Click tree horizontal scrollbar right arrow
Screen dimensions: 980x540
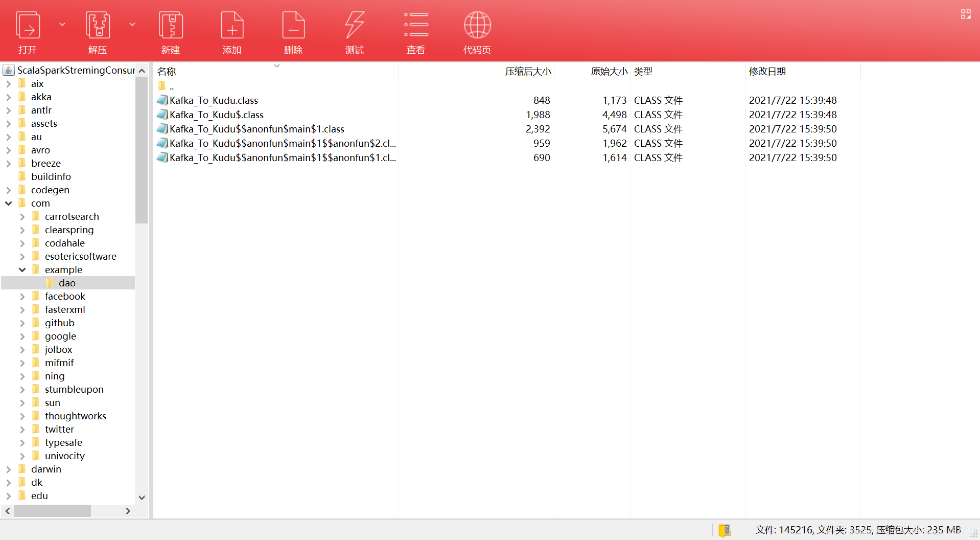click(x=128, y=511)
